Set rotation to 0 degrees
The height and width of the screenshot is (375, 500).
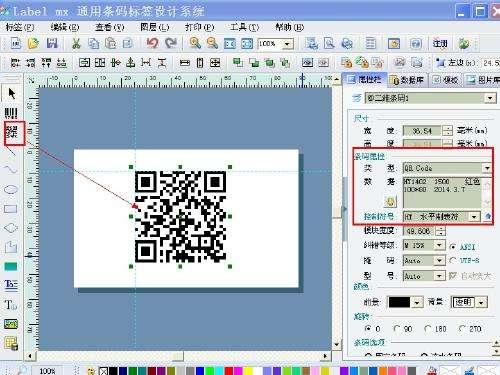[x=368, y=329]
